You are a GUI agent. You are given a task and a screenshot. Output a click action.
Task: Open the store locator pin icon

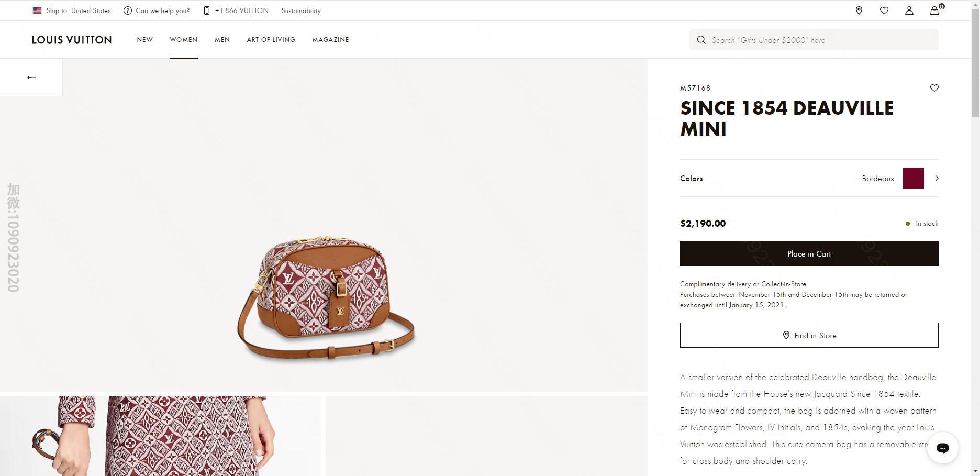tap(859, 10)
